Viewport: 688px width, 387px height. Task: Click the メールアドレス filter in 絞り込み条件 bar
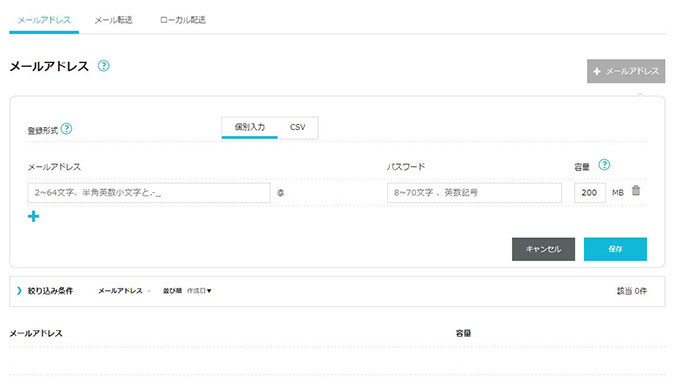coord(121,291)
